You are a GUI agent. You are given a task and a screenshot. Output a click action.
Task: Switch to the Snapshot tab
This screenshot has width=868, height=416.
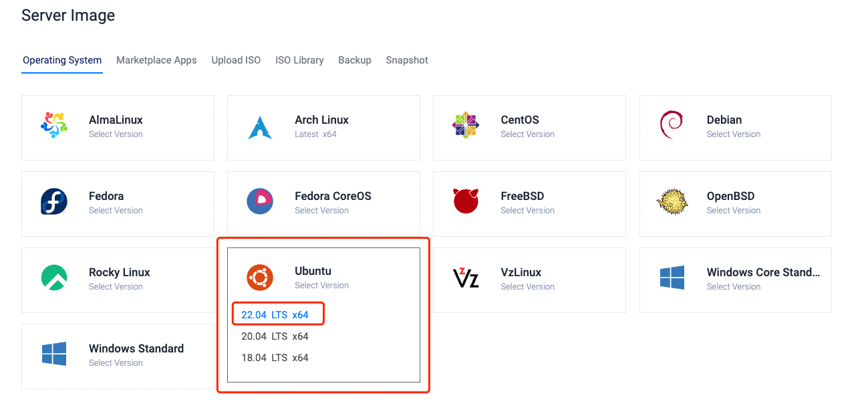[x=406, y=60]
